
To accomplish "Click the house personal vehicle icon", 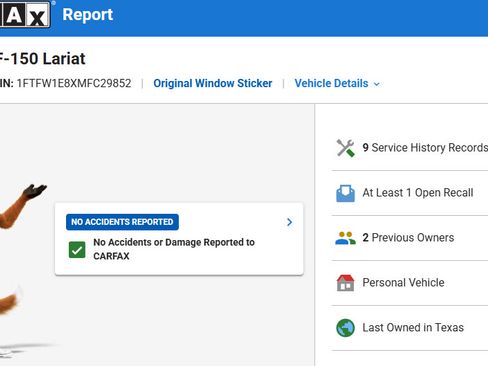I will click(345, 283).
